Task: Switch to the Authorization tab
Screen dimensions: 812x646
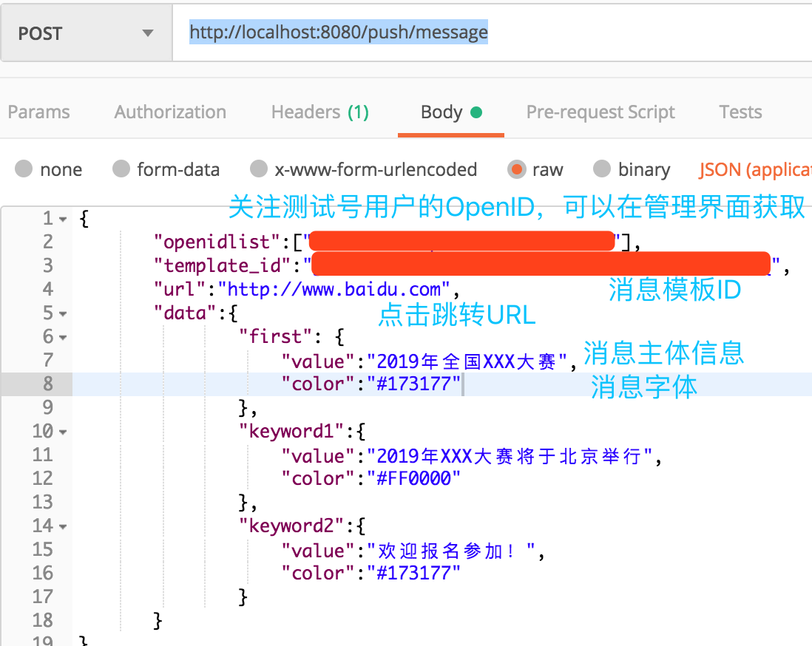Action: pyautogui.click(x=169, y=112)
